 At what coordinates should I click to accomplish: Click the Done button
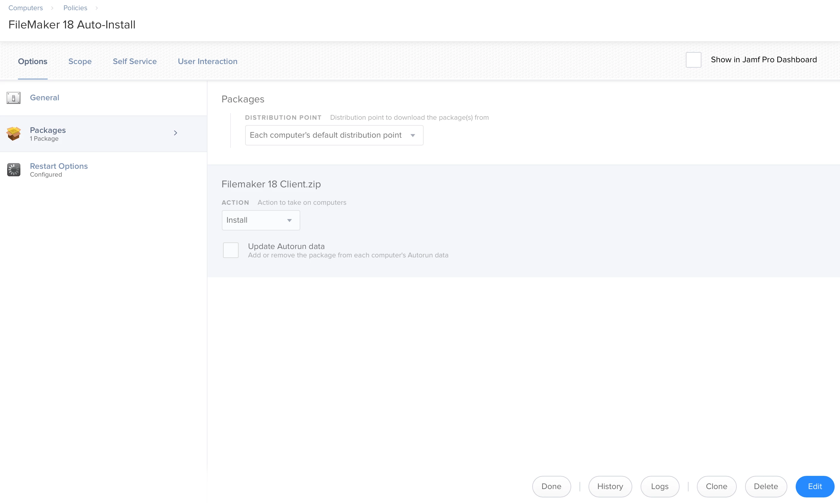click(551, 486)
